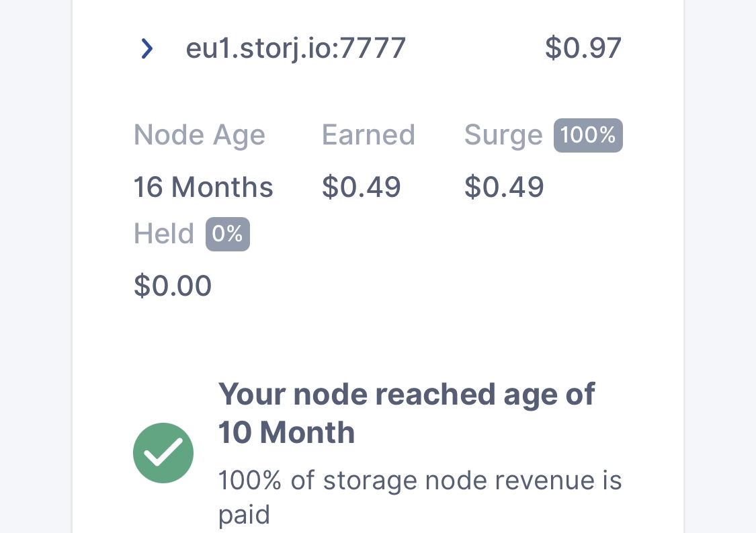Click the Held 0% badge
The image size is (756, 533).
(228, 234)
